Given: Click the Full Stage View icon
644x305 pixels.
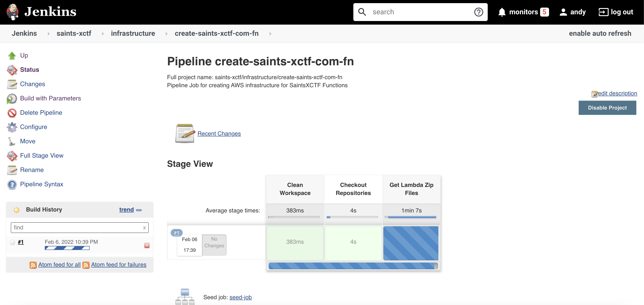Looking at the screenshot, I should (x=12, y=156).
